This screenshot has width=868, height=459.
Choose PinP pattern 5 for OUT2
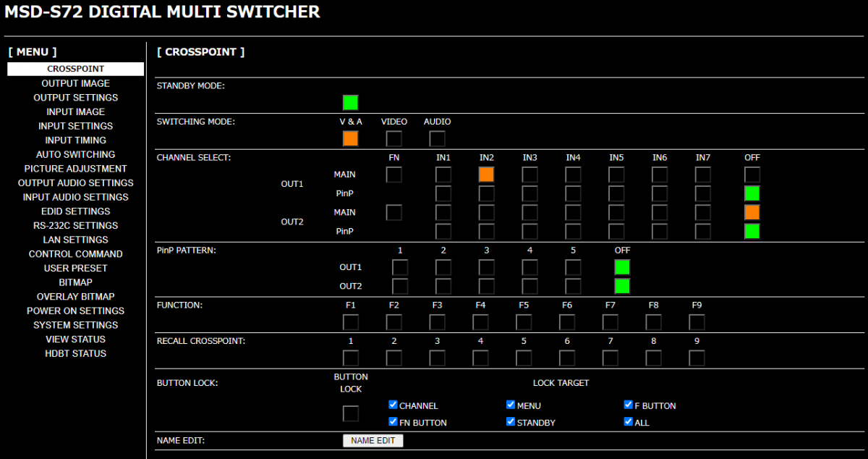coord(573,286)
